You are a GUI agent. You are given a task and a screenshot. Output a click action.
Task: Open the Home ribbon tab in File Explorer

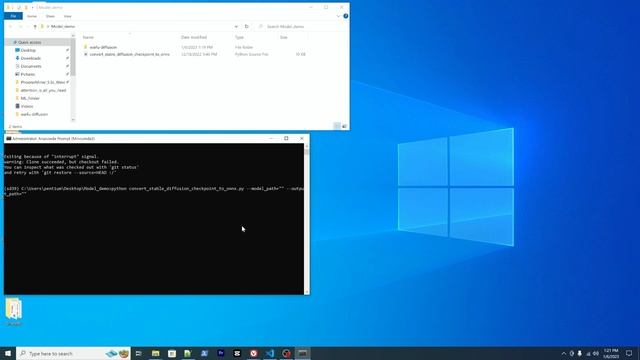pos(32,16)
